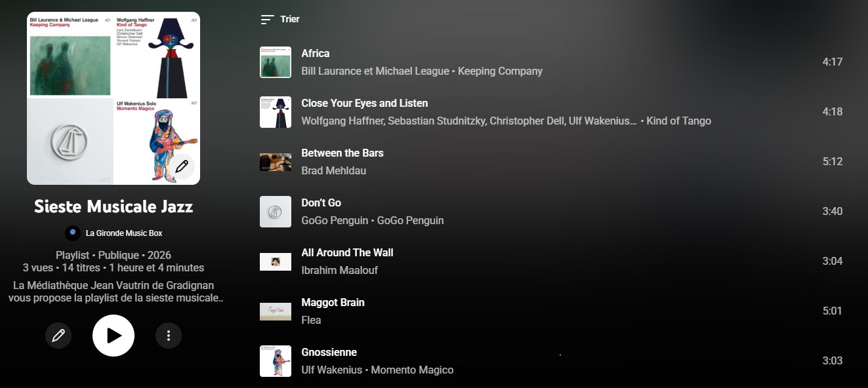Open artist Ulf Wakenius in Gnossienne row

point(332,370)
